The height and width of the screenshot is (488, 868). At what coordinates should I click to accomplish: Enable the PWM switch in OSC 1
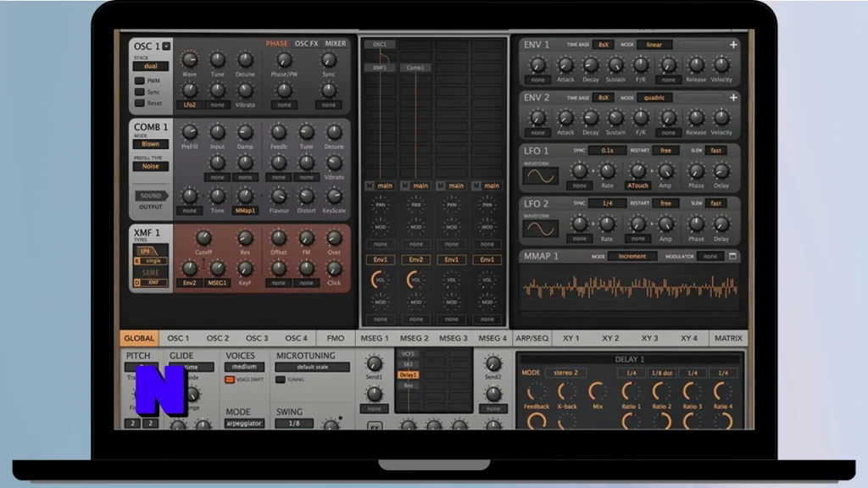pos(140,80)
